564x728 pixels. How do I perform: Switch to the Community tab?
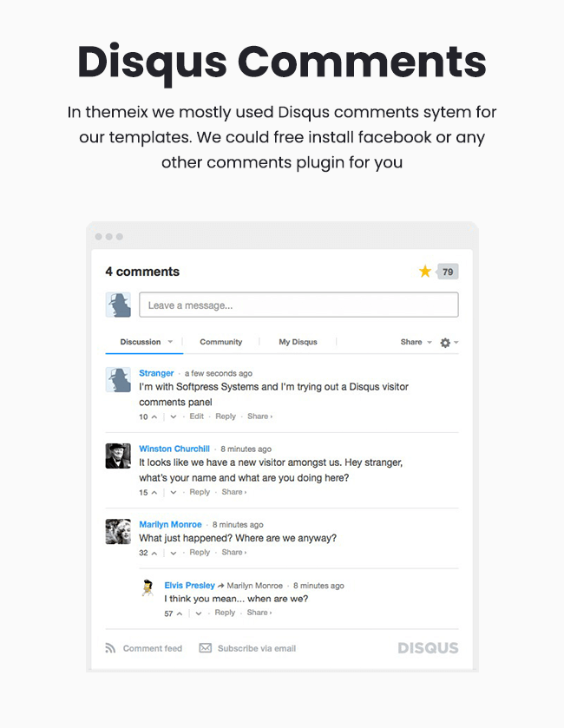(x=221, y=342)
